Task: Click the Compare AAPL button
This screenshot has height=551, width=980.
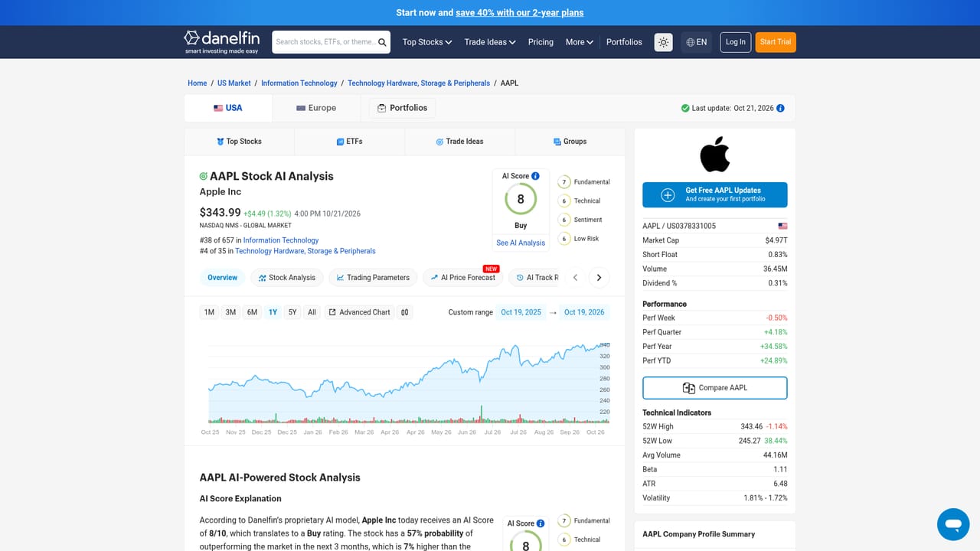Action: (715, 388)
